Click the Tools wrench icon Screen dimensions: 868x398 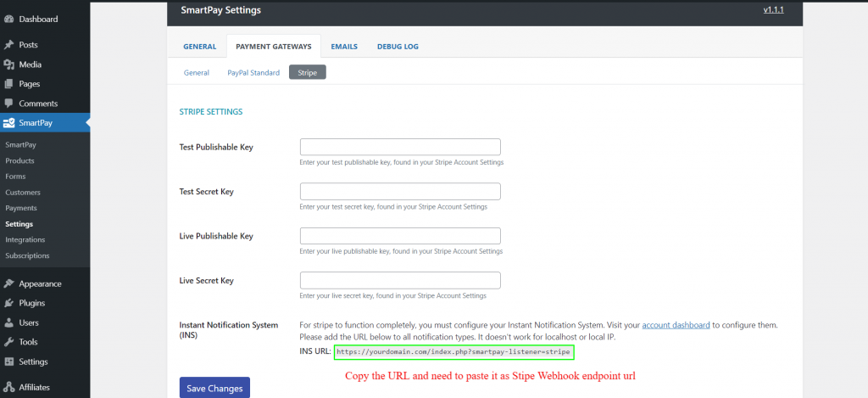8,342
